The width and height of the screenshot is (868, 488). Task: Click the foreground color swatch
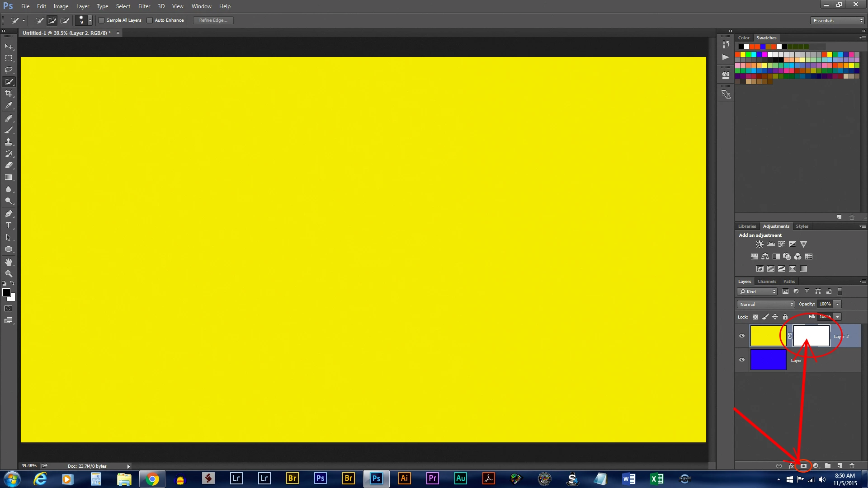point(6,292)
